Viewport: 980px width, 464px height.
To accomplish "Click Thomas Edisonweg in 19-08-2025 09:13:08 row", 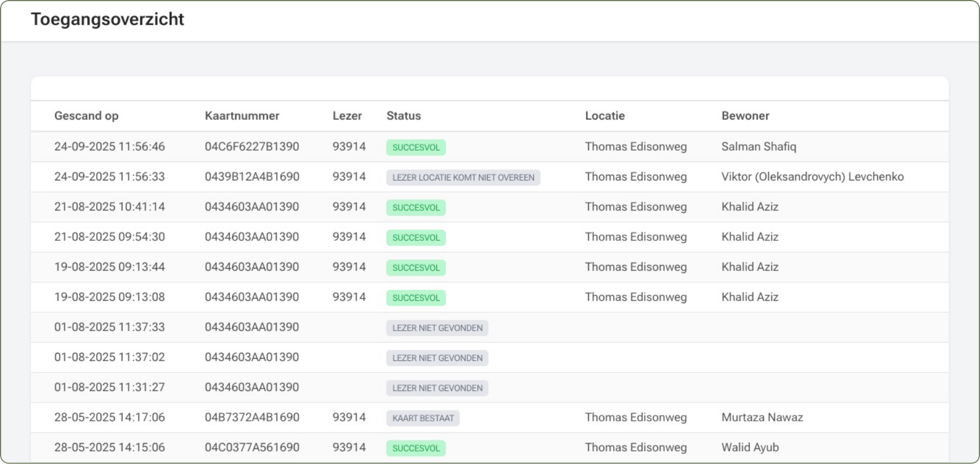I will [636, 297].
